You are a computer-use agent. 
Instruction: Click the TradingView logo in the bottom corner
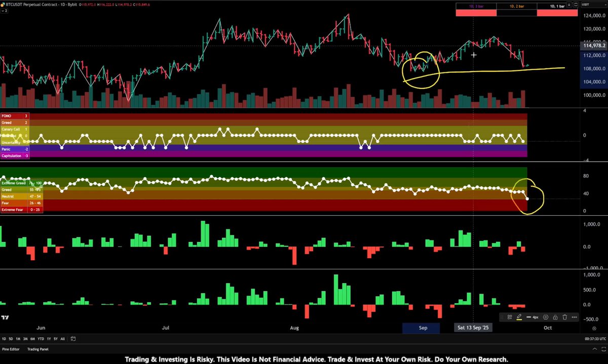(x=5, y=317)
